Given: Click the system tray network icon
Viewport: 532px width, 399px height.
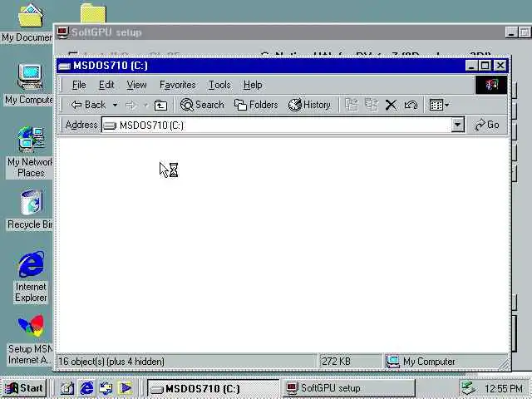Looking at the screenshot, I should 469,388.
